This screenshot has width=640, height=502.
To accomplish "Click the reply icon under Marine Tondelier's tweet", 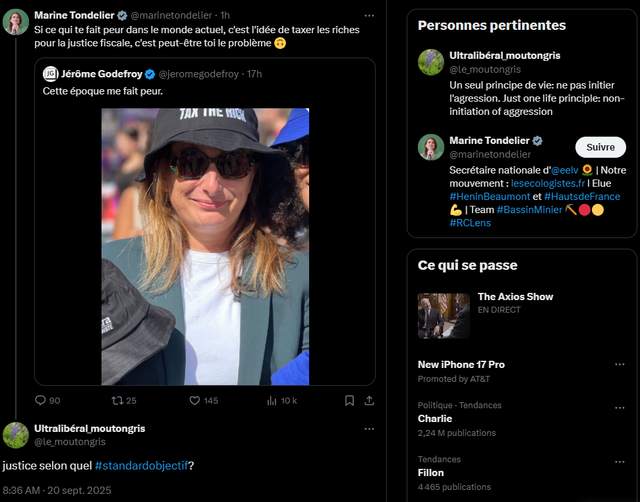I will point(41,400).
